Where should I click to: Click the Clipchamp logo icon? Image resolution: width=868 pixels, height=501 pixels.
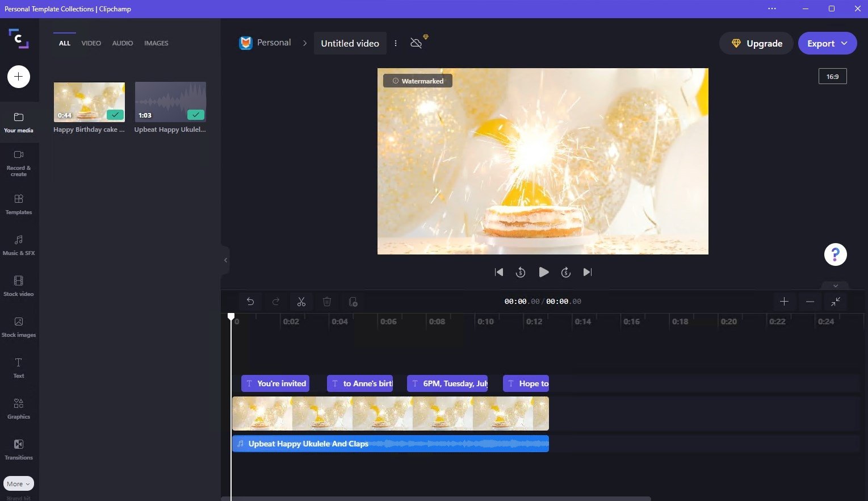(19, 38)
